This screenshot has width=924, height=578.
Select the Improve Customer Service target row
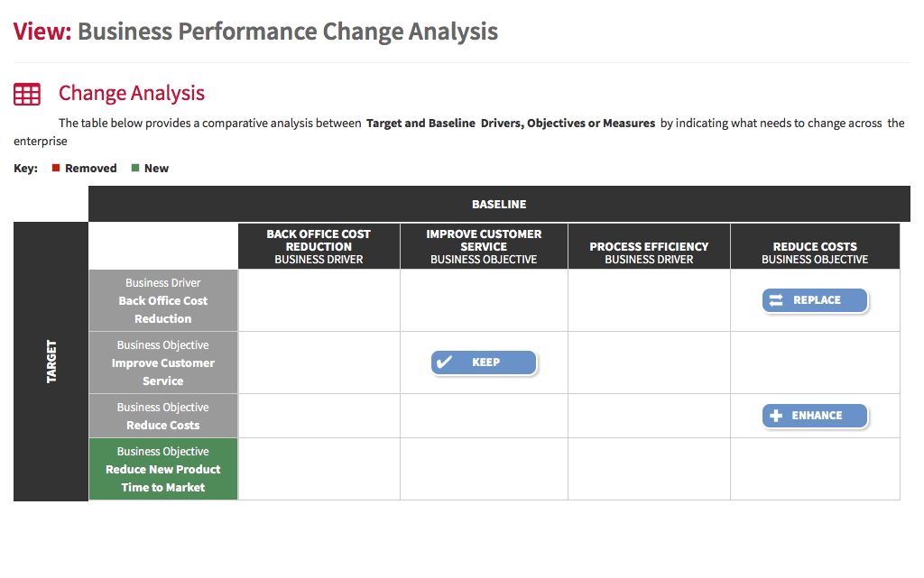click(163, 362)
